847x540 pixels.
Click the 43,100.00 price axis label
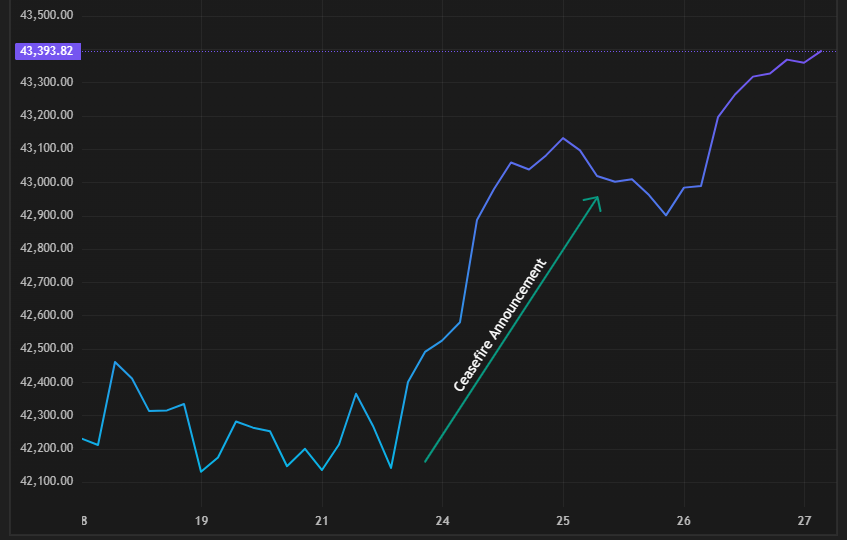pyautogui.click(x=46, y=148)
